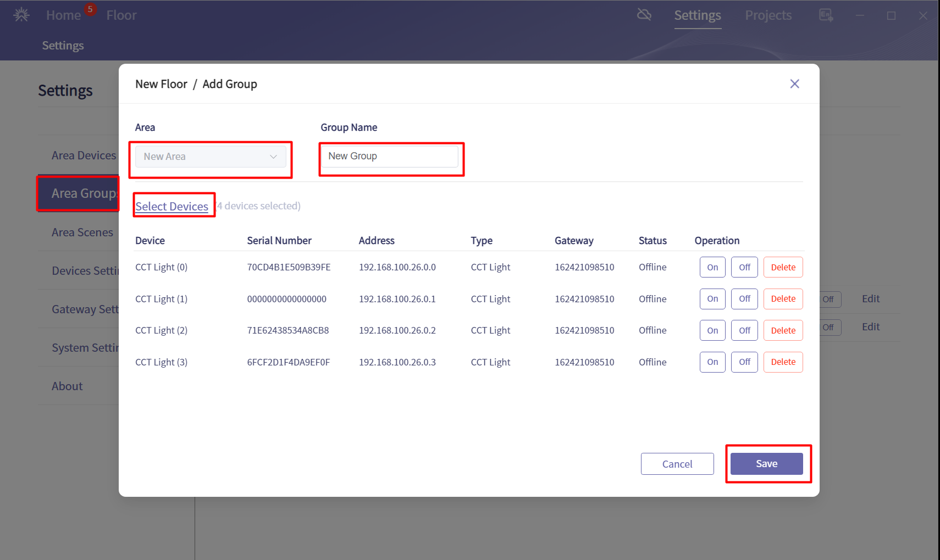Click the app logo icon in top-left
The width and height of the screenshot is (940, 560).
point(21,15)
